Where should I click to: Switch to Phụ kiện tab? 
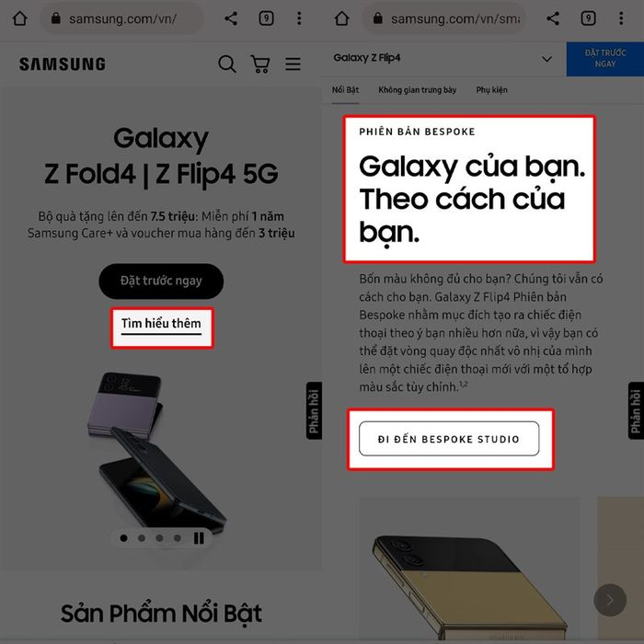491,90
